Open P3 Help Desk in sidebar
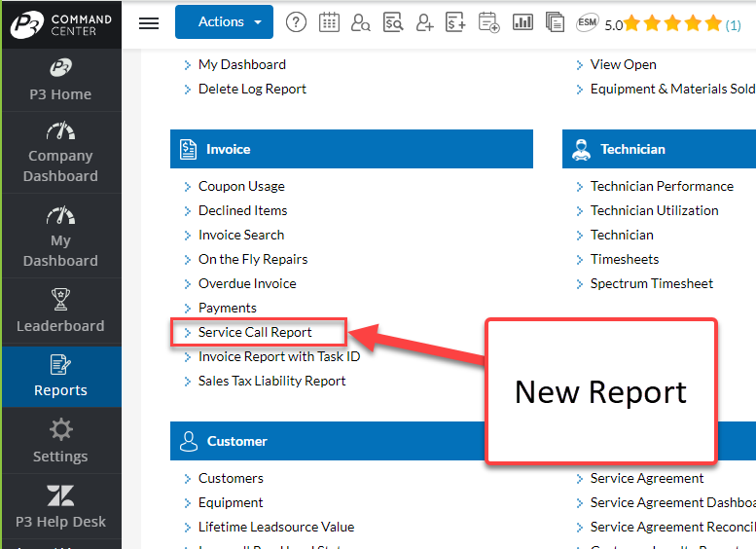Screen dimensions: 756x549 click(x=60, y=506)
